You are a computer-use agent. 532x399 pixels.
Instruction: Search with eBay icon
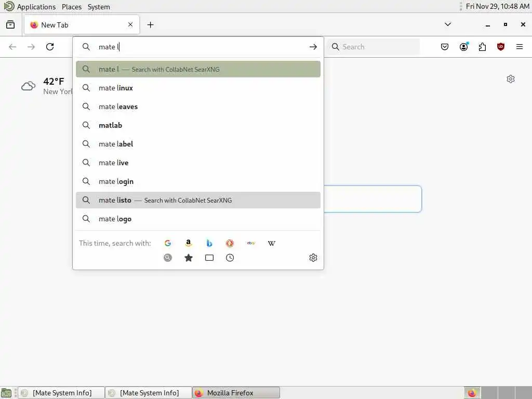(251, 243)
